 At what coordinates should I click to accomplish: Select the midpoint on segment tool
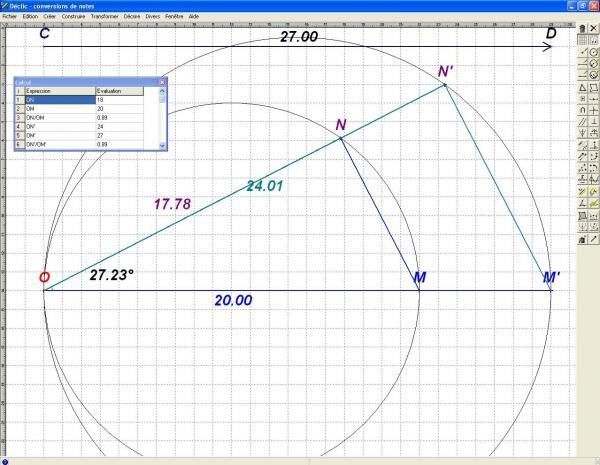[x=593, y=99]
